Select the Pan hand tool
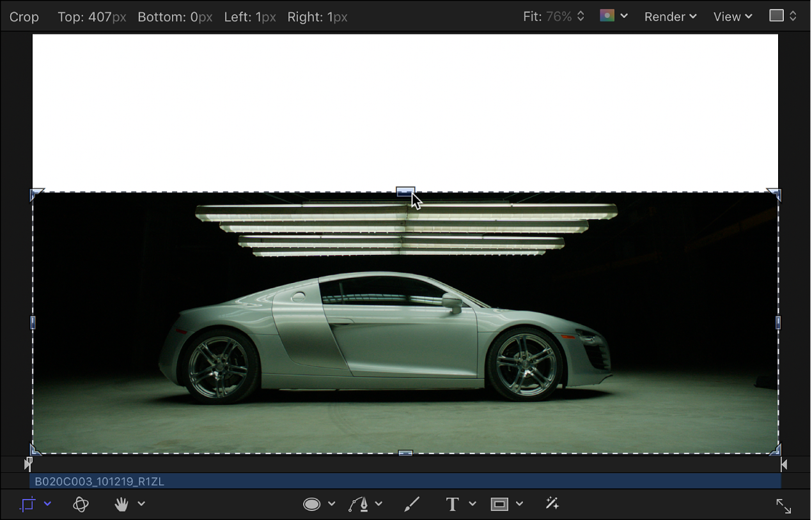The image size is (812, 520). click(x=121, y=504)
